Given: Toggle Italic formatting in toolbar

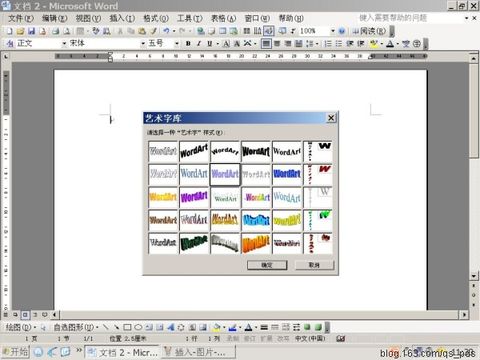Looking at the screenshot, I should click(x=199, y=44).
